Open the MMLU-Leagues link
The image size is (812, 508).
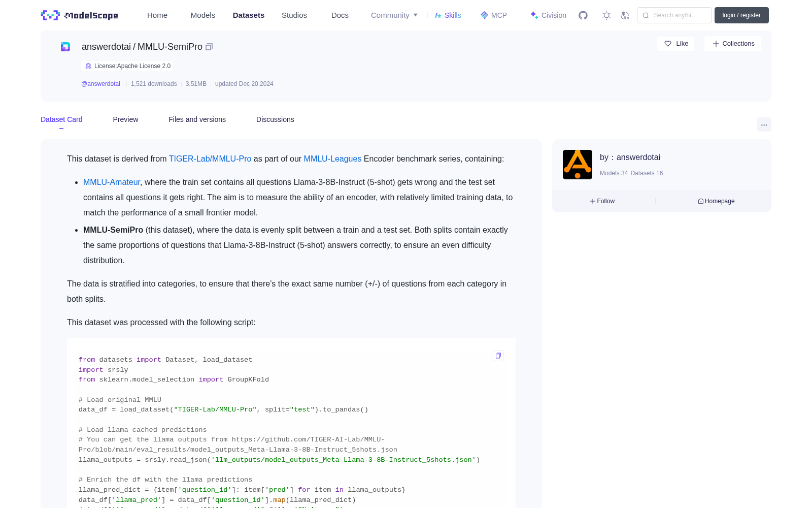332,159
